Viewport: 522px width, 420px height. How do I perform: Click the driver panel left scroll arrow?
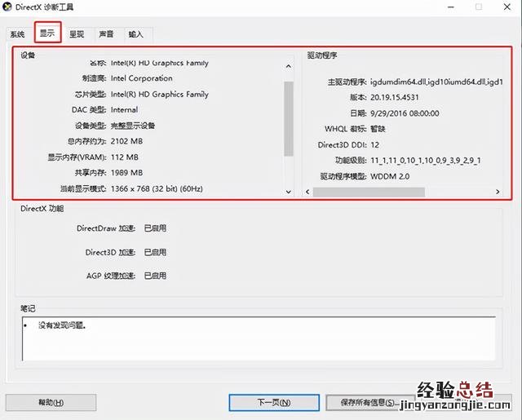point(307,192)
